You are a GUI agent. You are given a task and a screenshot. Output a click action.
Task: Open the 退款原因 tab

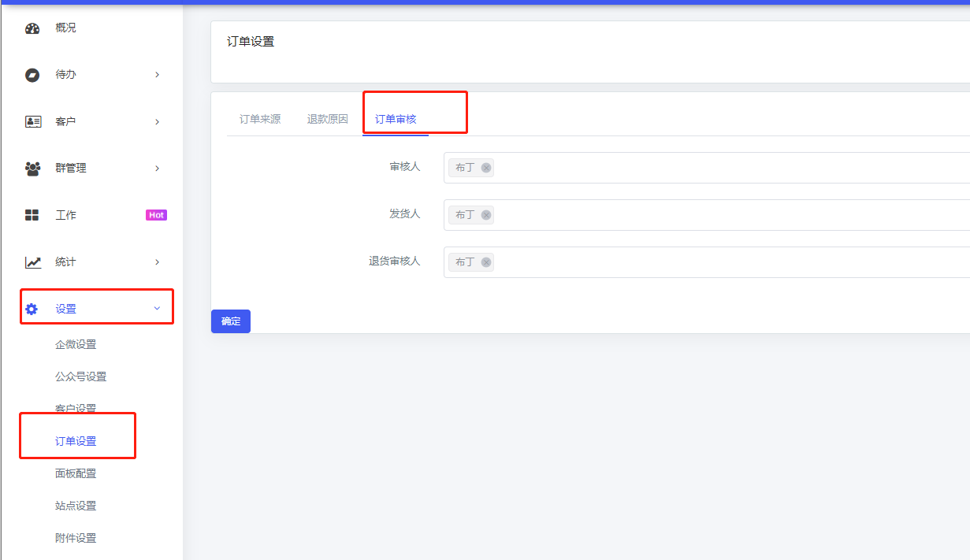coord(327,120)
